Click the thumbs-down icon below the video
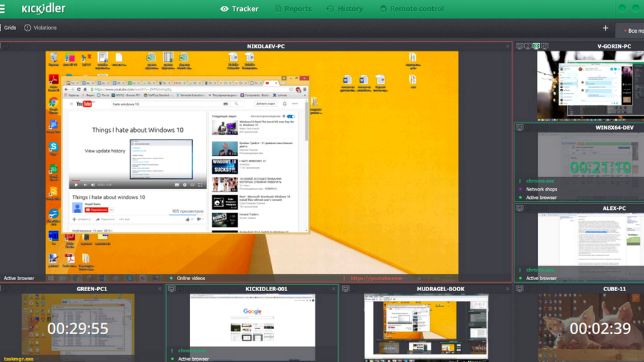Screen dimensions: 644x362 (x=199, y=220)
